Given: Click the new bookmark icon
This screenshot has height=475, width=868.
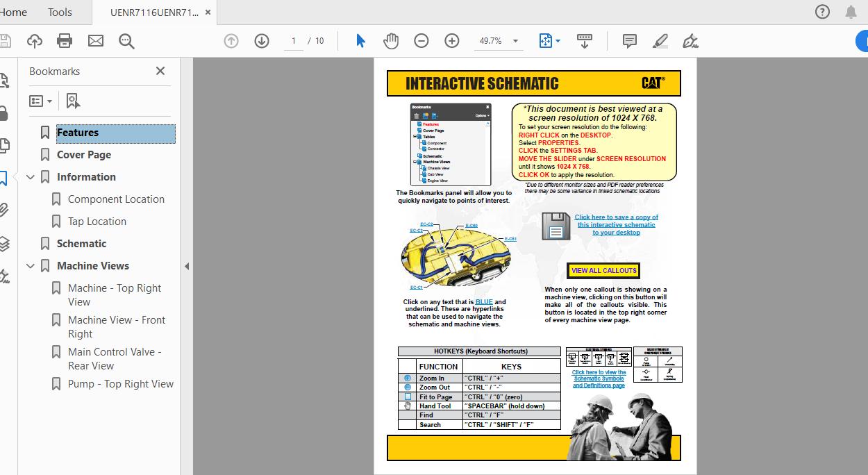Looking at the screenshot, I should [74, 101].
